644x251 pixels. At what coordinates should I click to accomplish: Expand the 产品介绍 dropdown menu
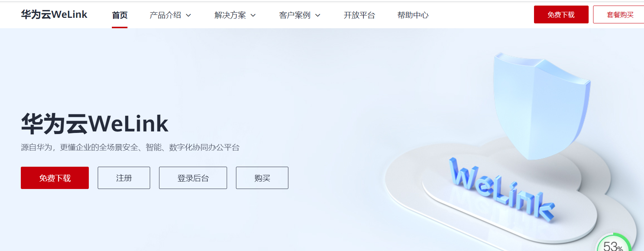(170, 15)
